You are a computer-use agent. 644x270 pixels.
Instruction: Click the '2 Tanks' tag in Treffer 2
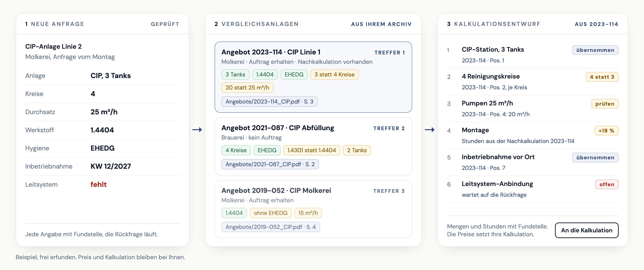[357, 150]
